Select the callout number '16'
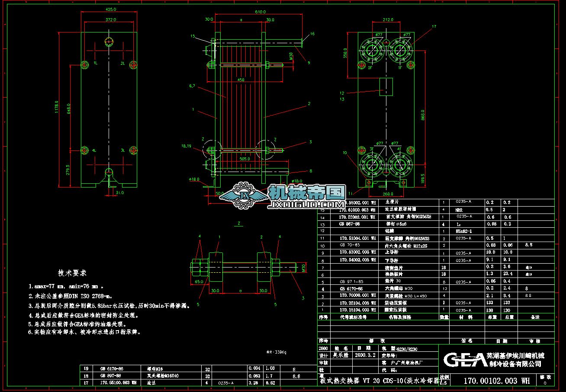566x392 pixels. (x=312, y=34)
